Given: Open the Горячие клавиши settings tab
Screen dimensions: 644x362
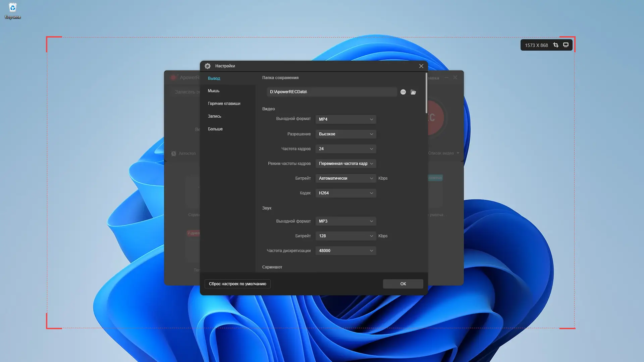Looking at the screenshot, I should click(x=224, y=104).
